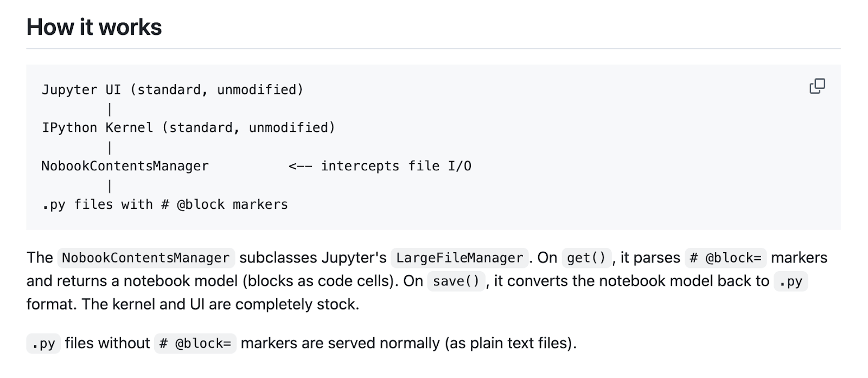Click the 'How it works' heading
The width and height of the screenshot is (868, 378).
(x=94, y=27)
